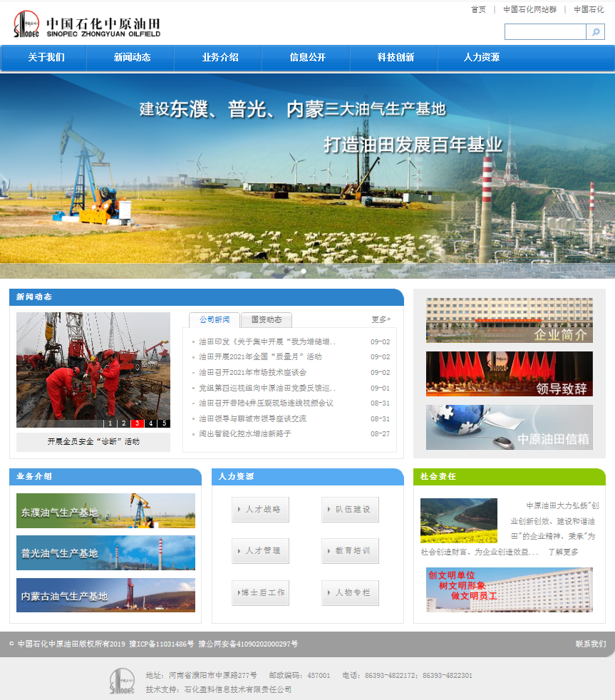The width and height of the screenshot is (615, 700).
Task: Click the 博士后工作 button
Action: (x=260, y=593)
